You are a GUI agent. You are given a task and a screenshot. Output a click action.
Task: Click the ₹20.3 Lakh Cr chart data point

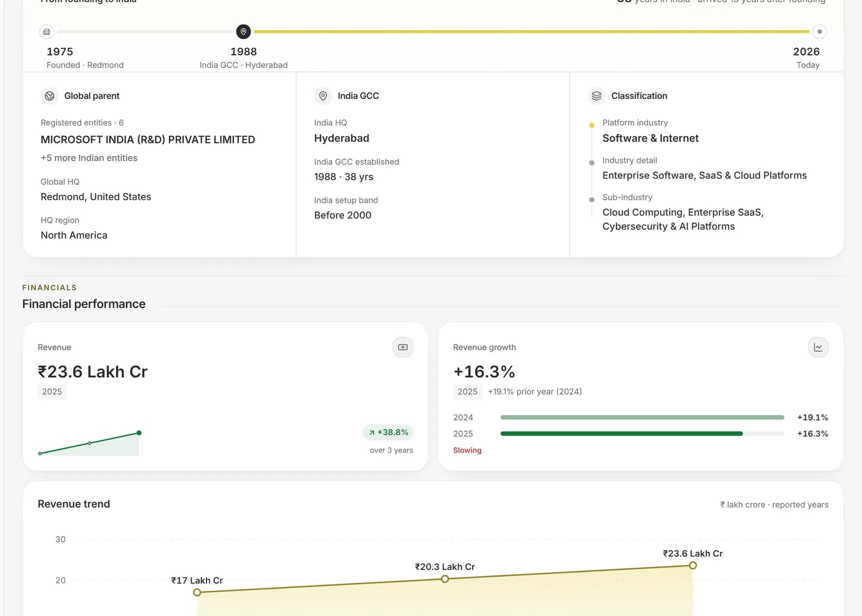click(x=445, y=579)
